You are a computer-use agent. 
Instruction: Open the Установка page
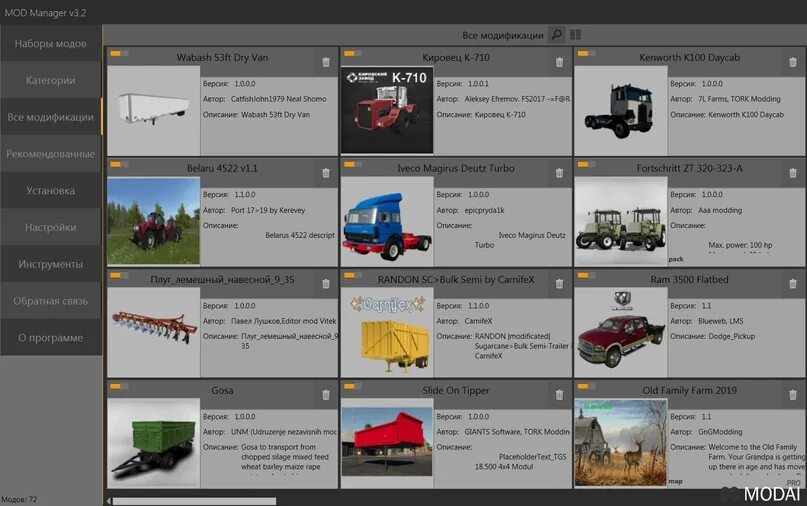tap(50, 190)
